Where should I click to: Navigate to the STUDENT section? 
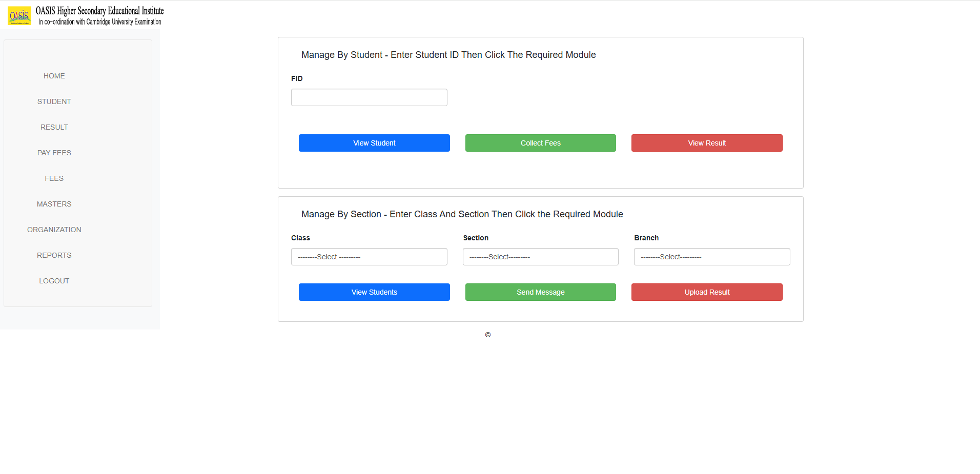pyautogui.click(x=54, y=101)
